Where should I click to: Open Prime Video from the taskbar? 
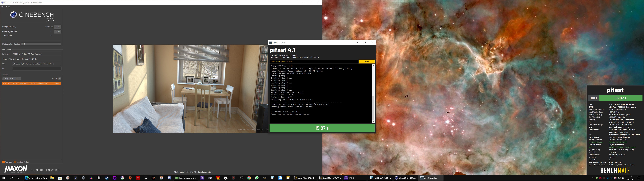point(241,178)
